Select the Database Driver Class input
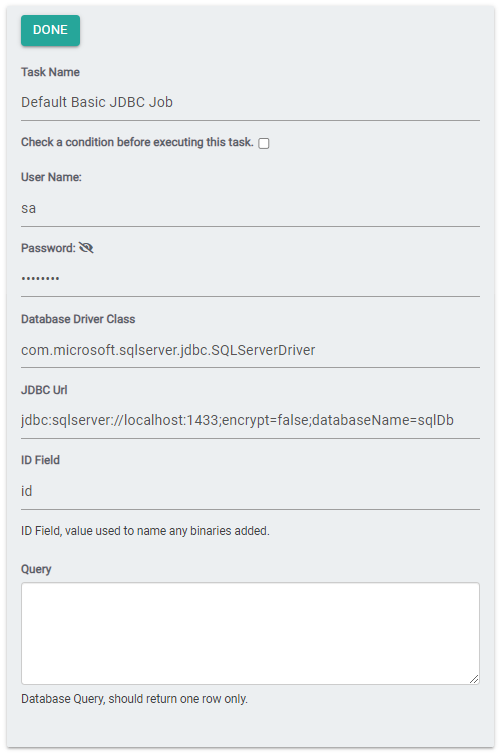 coord(250,350)
